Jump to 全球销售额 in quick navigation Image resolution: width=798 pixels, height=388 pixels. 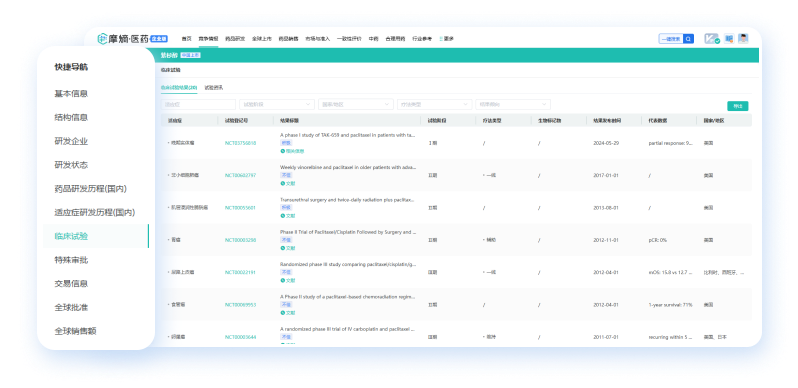[75, 331]
